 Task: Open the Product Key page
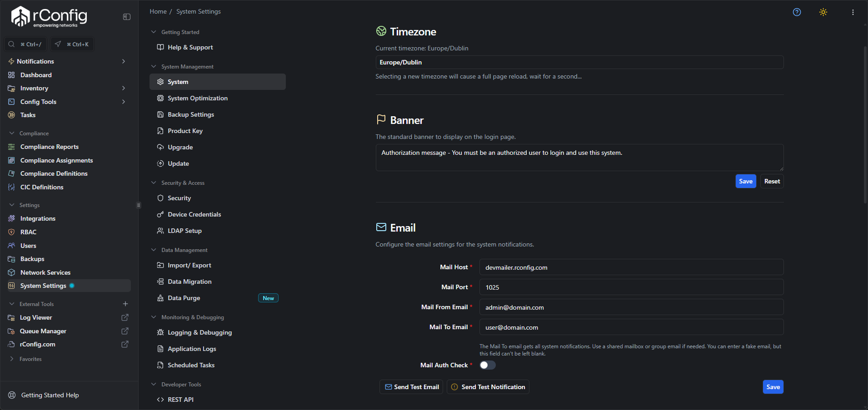185,131
